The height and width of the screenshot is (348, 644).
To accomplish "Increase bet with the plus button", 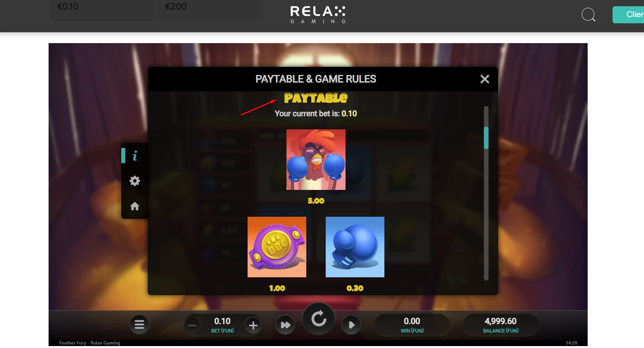I will coord(253,325).
